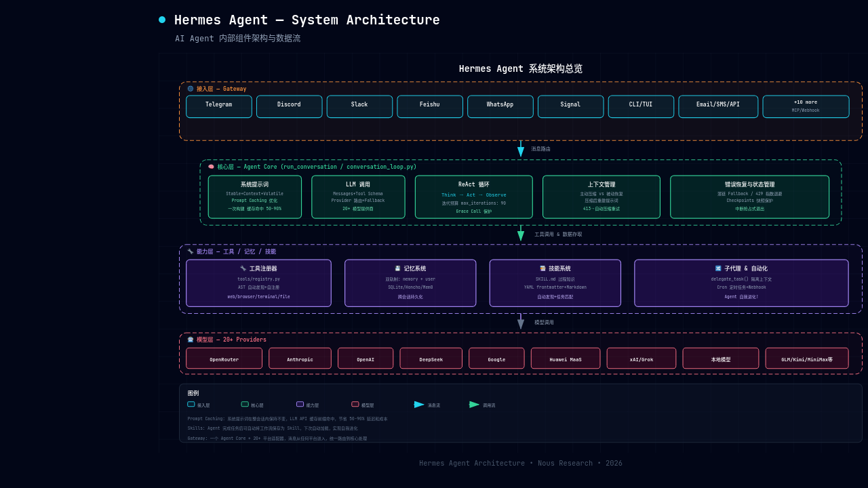Click the purple 能力层 legend swatch
868x488 pixels.
tap(300, 404)
